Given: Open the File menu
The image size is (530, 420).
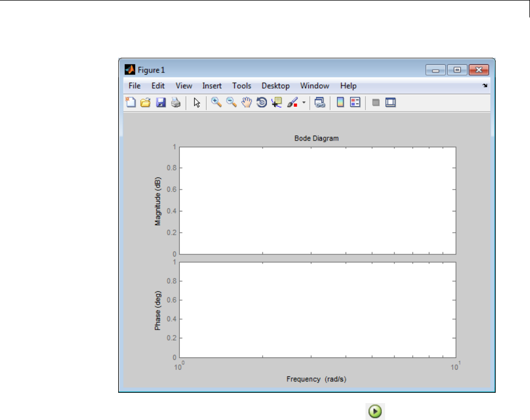Looking at the screenshot, I should [x=135, y=86].
